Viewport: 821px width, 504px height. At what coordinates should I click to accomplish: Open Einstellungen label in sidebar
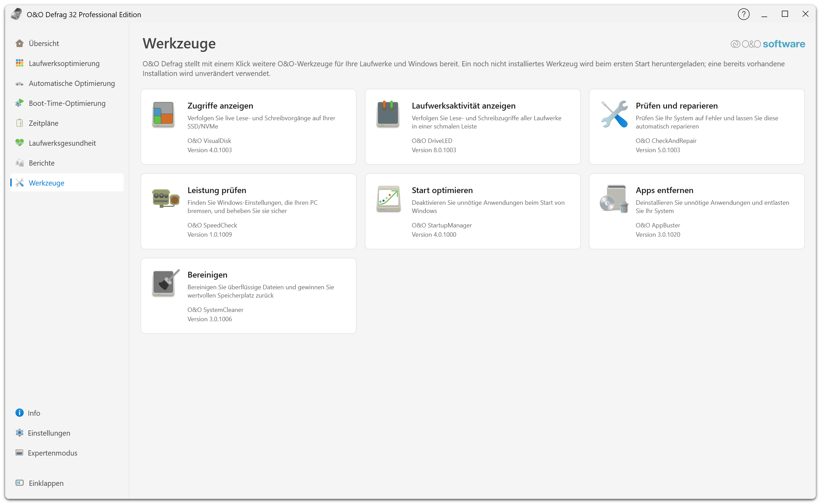49,433
